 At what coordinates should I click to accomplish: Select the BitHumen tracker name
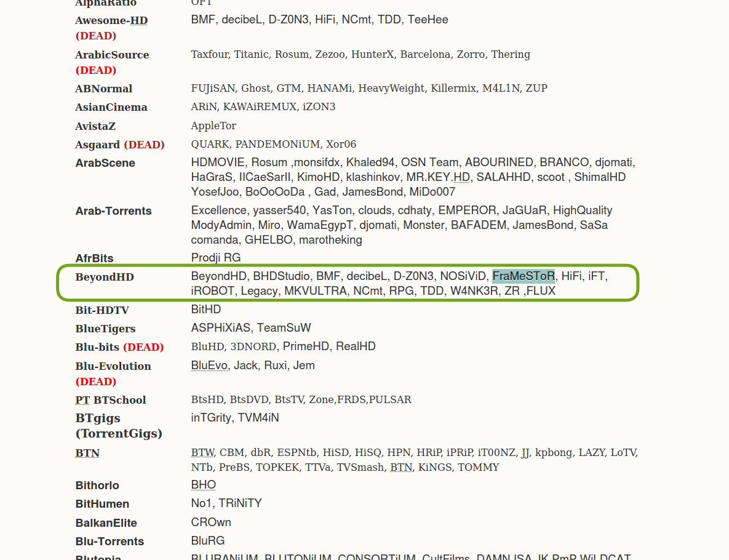pos(102,504)
